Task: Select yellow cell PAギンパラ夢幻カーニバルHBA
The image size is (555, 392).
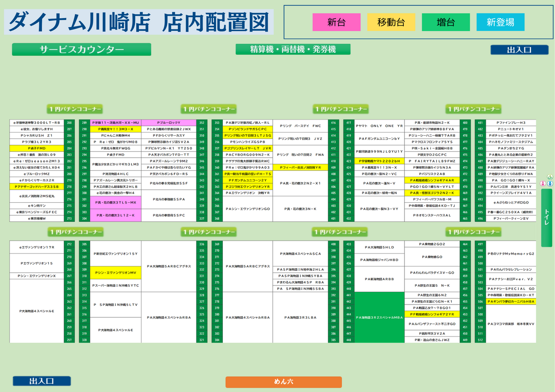Action: point(511,301)
